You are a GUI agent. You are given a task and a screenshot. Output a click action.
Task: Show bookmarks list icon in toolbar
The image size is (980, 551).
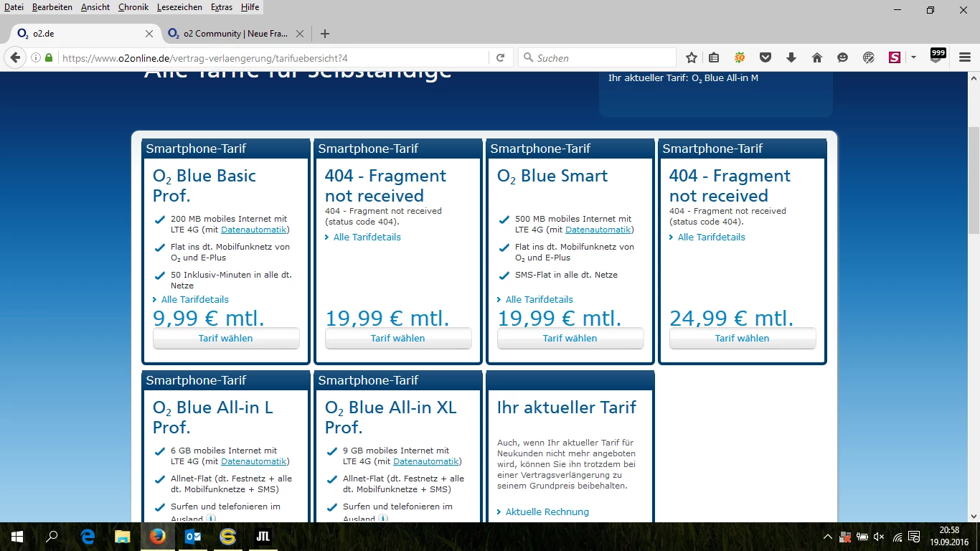[714, 57]
